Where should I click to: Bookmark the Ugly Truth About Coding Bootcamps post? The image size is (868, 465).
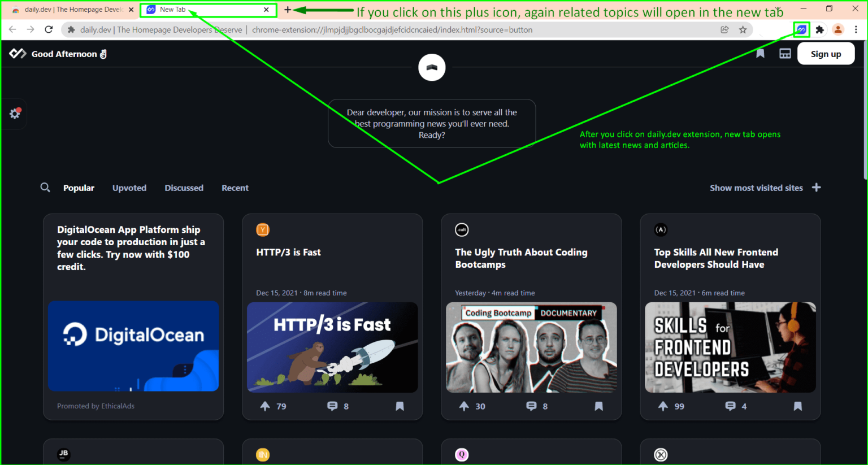coord(598,406)
